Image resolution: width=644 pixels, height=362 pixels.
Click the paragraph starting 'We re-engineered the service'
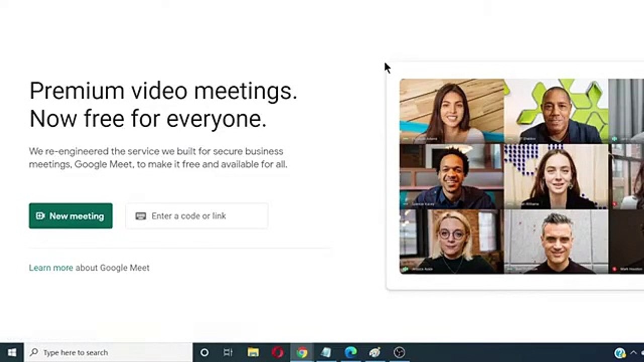coord(158,157)
